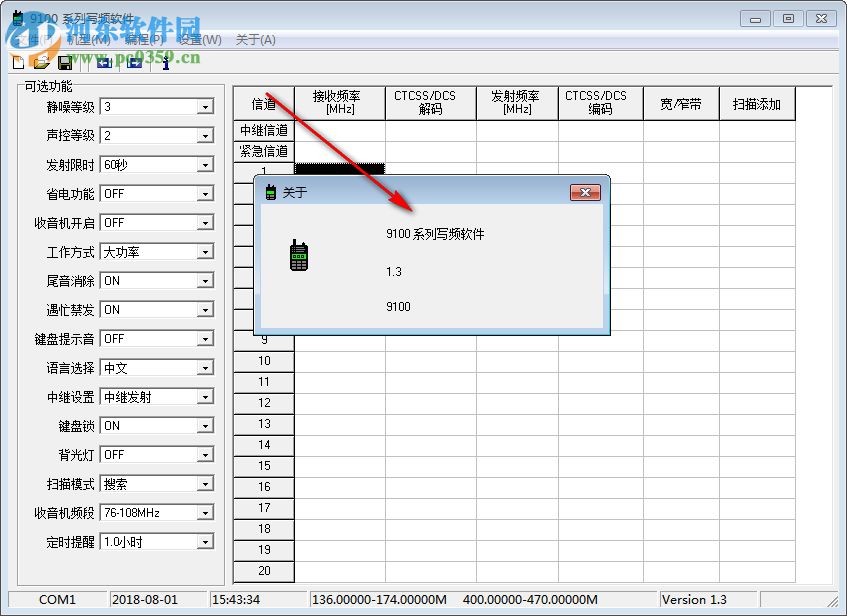Expand the 收音机频段 dropdown showing 76-108MHz
Viewport: 847px width, 616px height.
click(205, 513)
